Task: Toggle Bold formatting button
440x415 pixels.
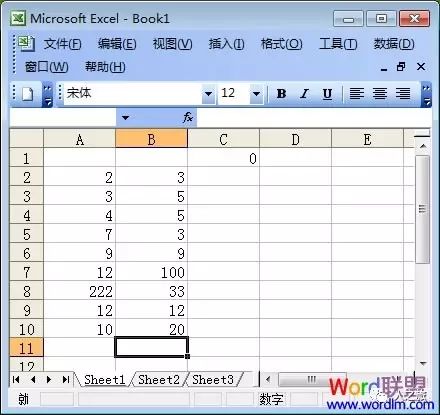Action: pyautogui.click(x=281, y=94)
